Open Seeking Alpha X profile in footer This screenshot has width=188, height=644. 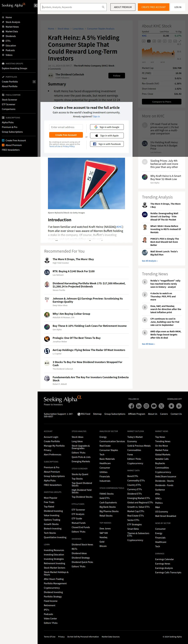(162, 406)
